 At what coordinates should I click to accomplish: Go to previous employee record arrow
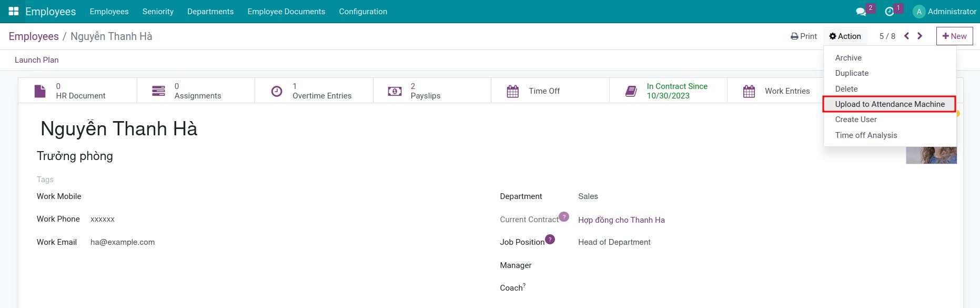906,36
